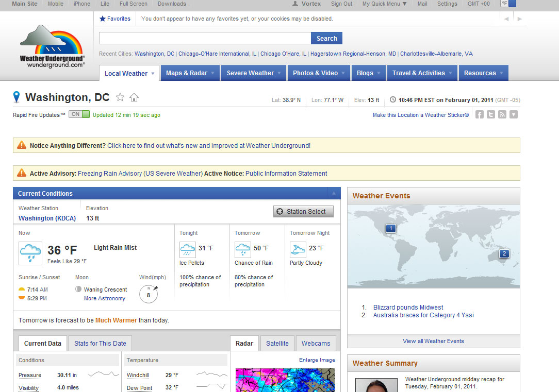Click the Notice Anything Different warning icon
This screenshot has width=559, height=392.
(x=22, y=145)
